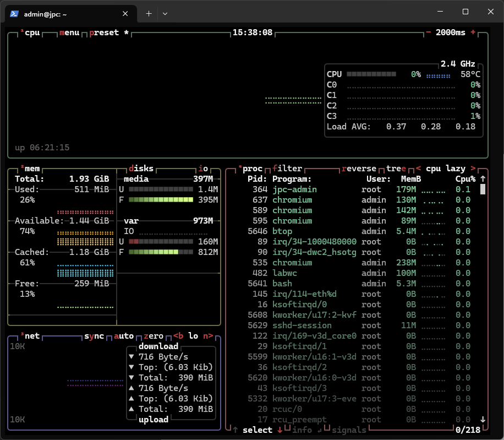
Task: Click the zero button in net panel
Action: coord(154,336)
